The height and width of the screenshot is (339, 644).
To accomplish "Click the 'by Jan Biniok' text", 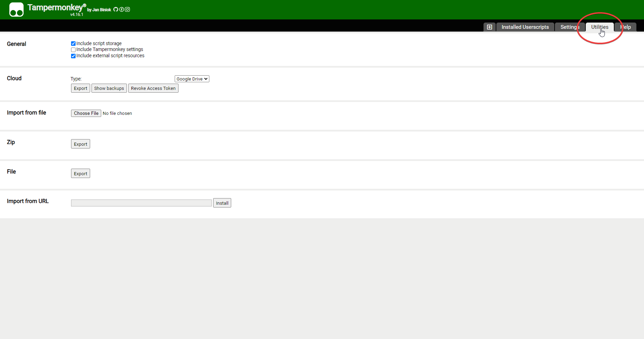I will pos(99,10).
